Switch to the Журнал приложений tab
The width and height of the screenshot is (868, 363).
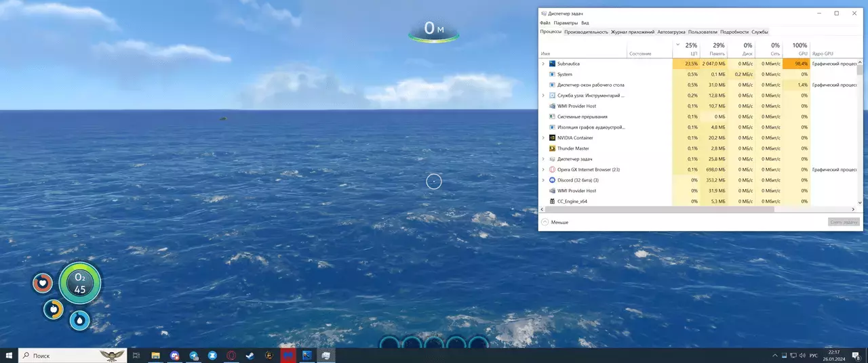[633, 32]
